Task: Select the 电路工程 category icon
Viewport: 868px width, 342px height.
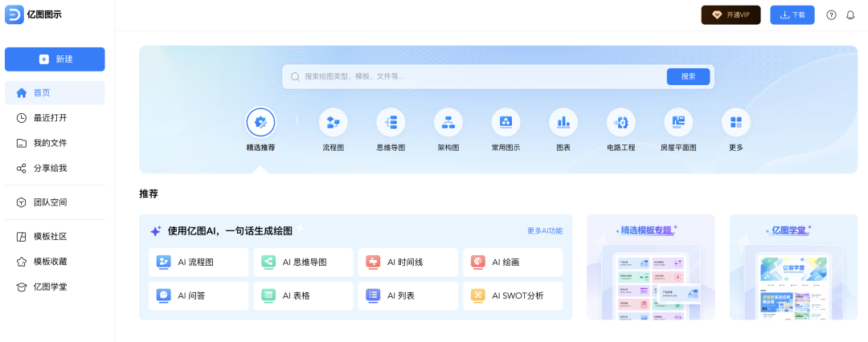Action: 621,122
